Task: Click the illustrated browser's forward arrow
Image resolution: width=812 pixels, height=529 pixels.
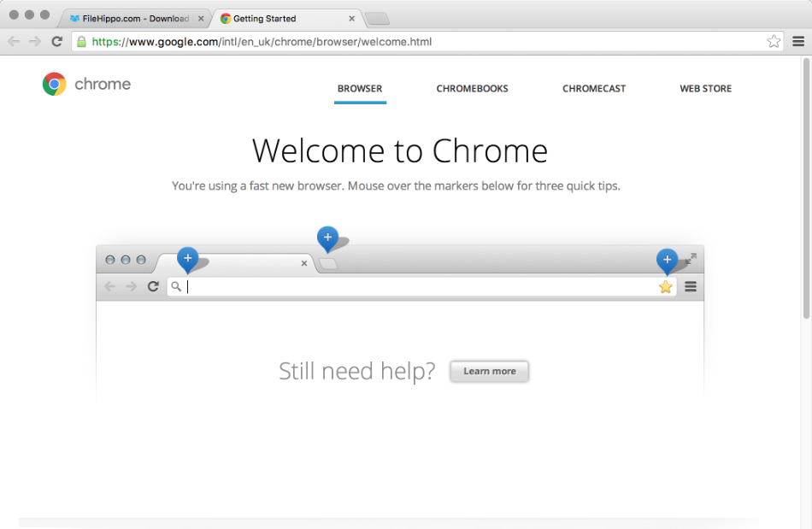Action: 131,286
